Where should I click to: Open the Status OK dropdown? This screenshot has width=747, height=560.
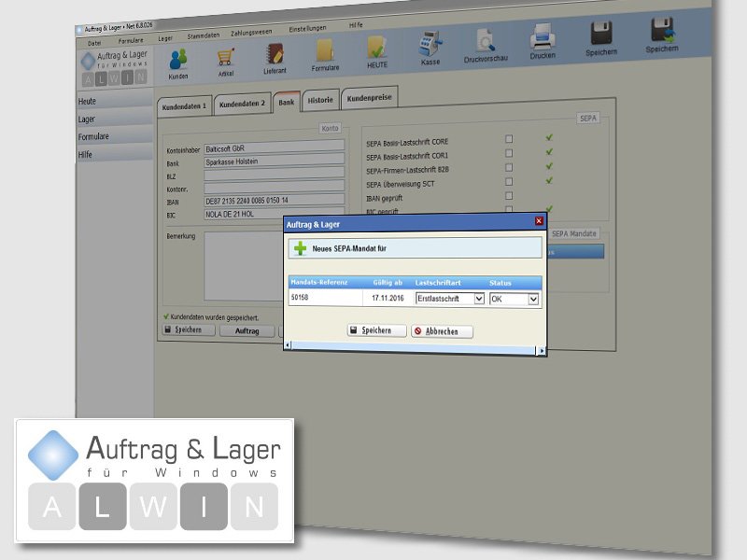click(533, 299)
